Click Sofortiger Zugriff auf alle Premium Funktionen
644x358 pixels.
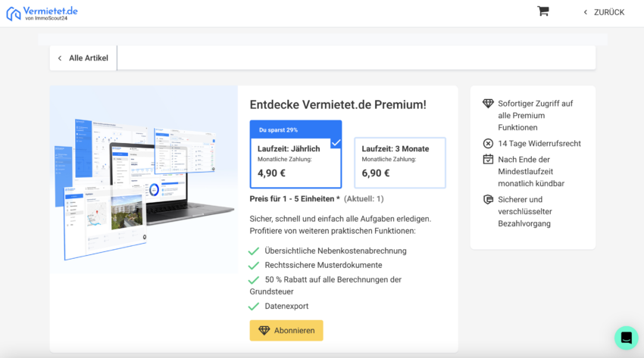[536, 116]
